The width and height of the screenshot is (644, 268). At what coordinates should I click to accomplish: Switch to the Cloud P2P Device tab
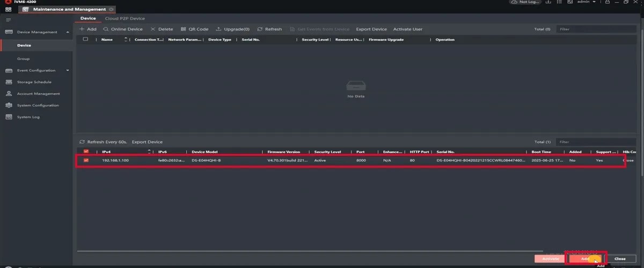(x=125, y=19)
